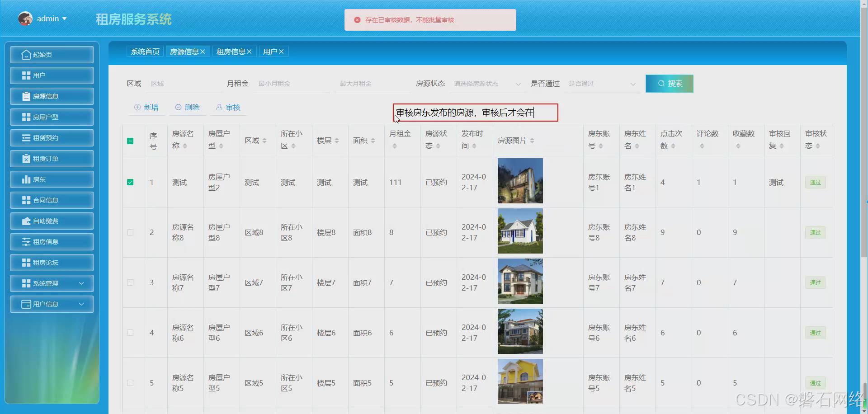Sort by the 房东账号 column
The height and width of the screenshot is (414, 868).
pos(601,146)
